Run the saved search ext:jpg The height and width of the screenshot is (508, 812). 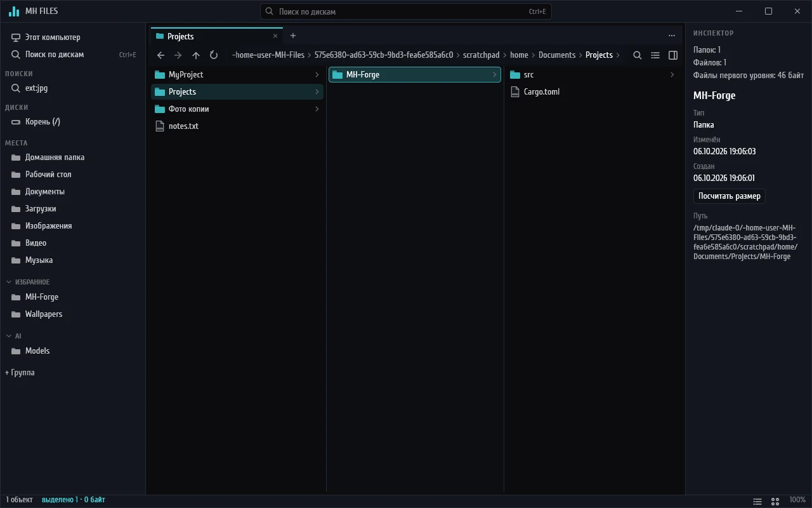(x=73, y=88)
